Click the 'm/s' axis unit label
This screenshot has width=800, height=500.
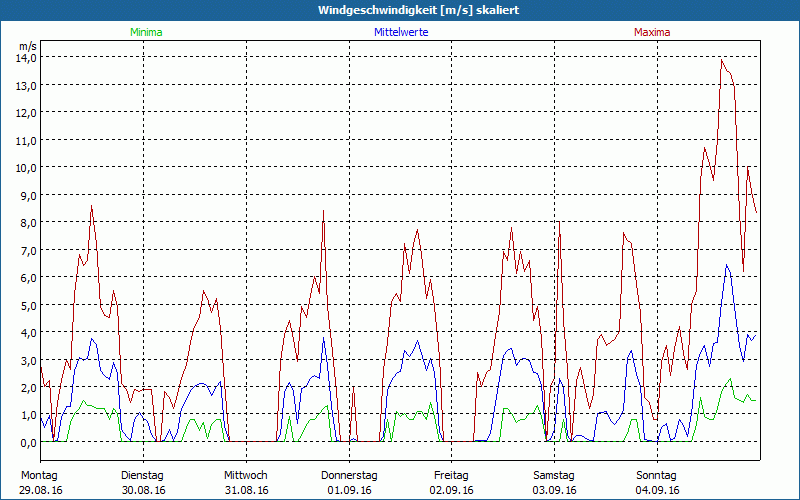(x=28, y=46)
